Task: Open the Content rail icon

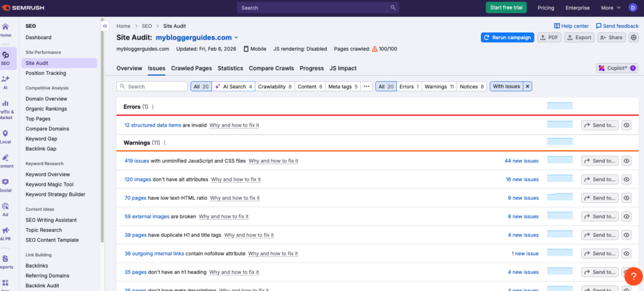Action: pos(6,161)
